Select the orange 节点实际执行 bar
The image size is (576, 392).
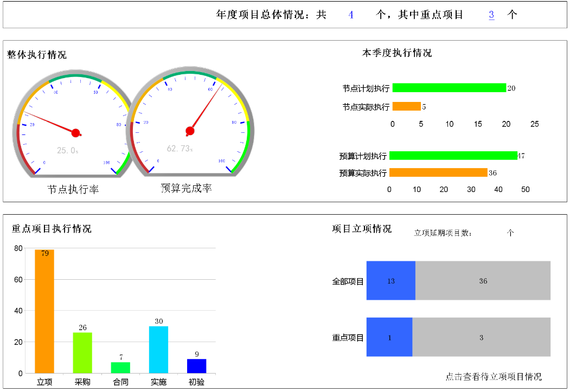click(406, 107)
